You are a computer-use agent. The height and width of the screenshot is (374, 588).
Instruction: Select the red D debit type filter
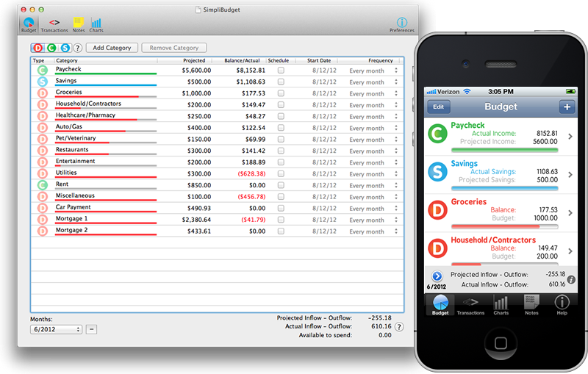point(38,48)
